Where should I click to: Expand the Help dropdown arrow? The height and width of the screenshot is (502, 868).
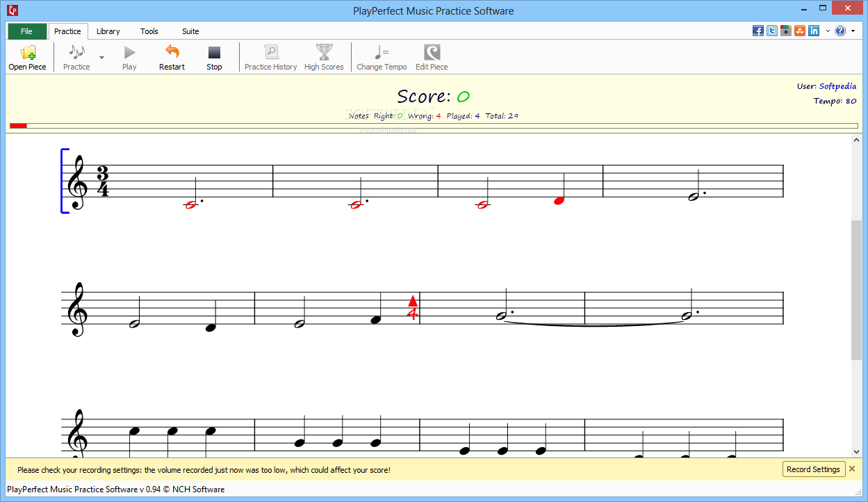(853, 31)
